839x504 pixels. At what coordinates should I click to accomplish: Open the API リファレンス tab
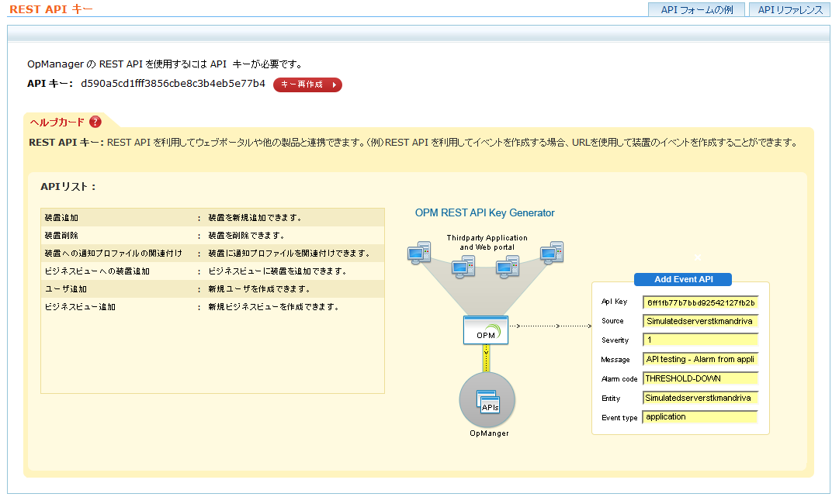(x=790, y=9)
